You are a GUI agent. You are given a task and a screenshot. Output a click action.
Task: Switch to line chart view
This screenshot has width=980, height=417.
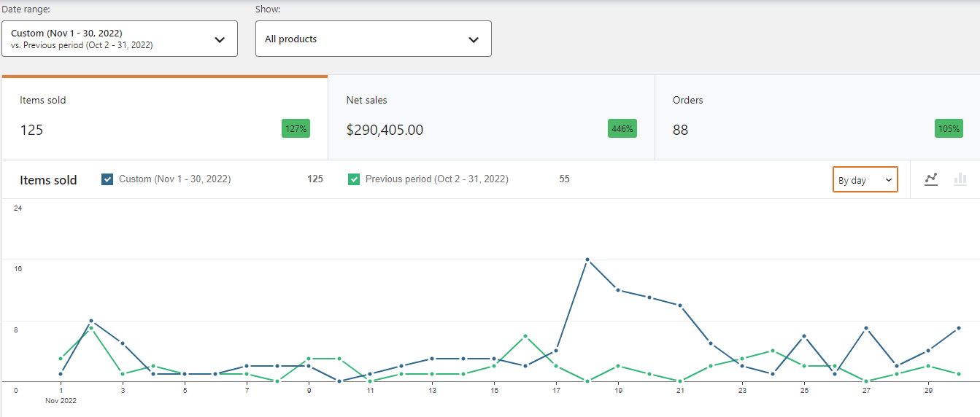click(931, 179)
